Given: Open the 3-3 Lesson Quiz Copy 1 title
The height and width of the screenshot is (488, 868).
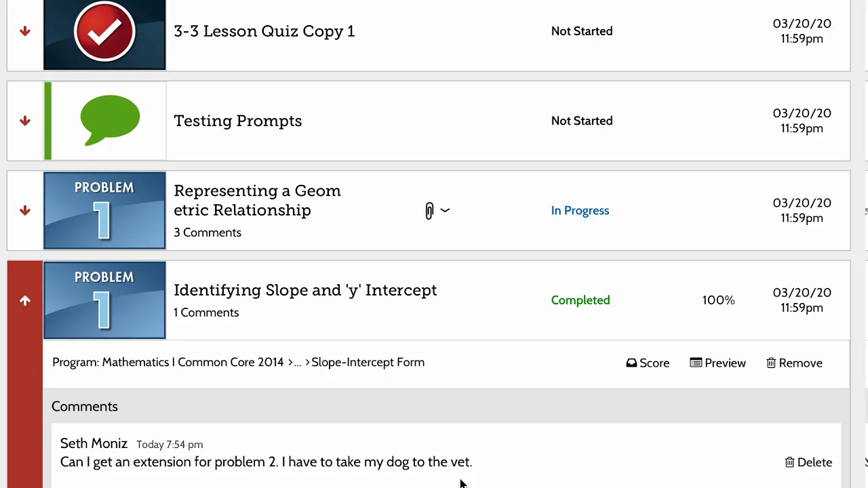Looking at the screenshot, I should click(x=264, y=31).
